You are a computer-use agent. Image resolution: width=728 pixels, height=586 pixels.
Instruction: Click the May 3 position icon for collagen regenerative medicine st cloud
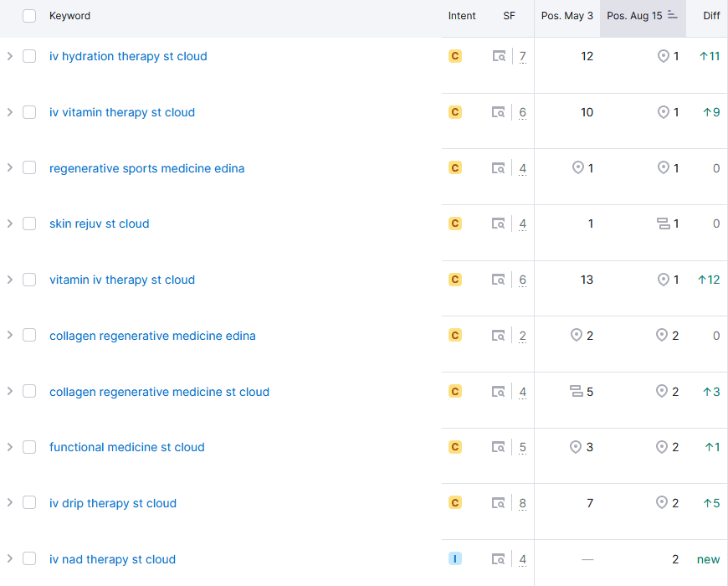(577, 392)
